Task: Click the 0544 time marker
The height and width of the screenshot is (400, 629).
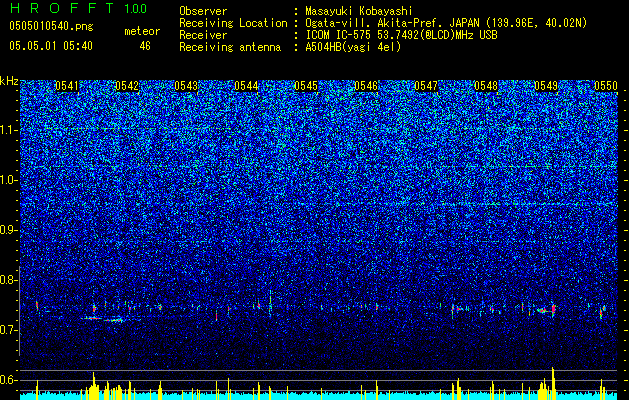Action: [246, 86]
